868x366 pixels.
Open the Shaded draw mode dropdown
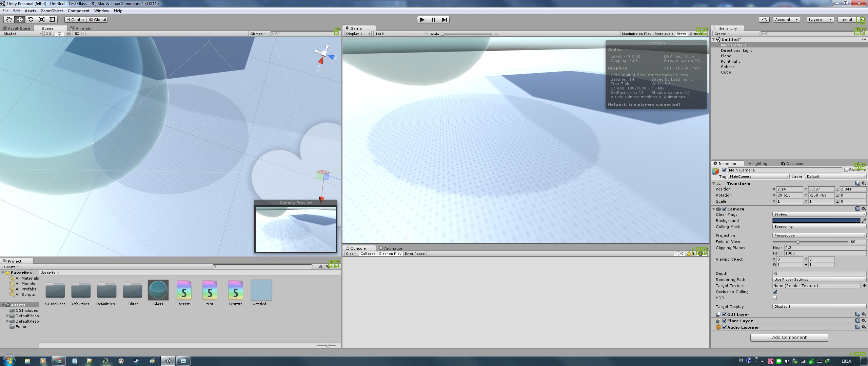[22, 34]
